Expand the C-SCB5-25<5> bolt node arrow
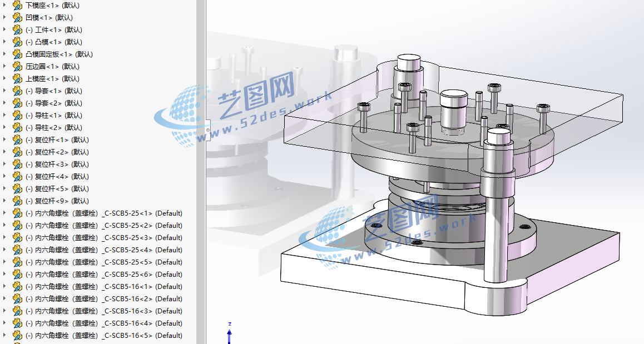 click(x=4, y=262)
